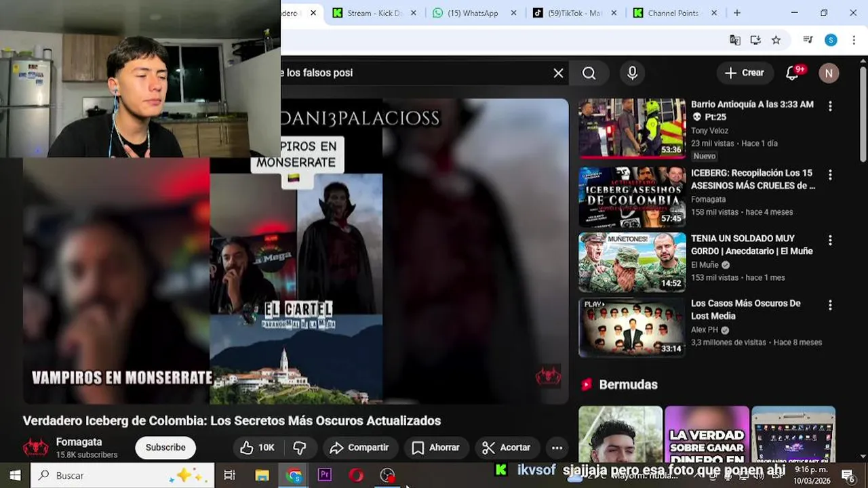Close the TikTok tab
The height and width of the screenshot is (488, 868).
coord(614,13)
